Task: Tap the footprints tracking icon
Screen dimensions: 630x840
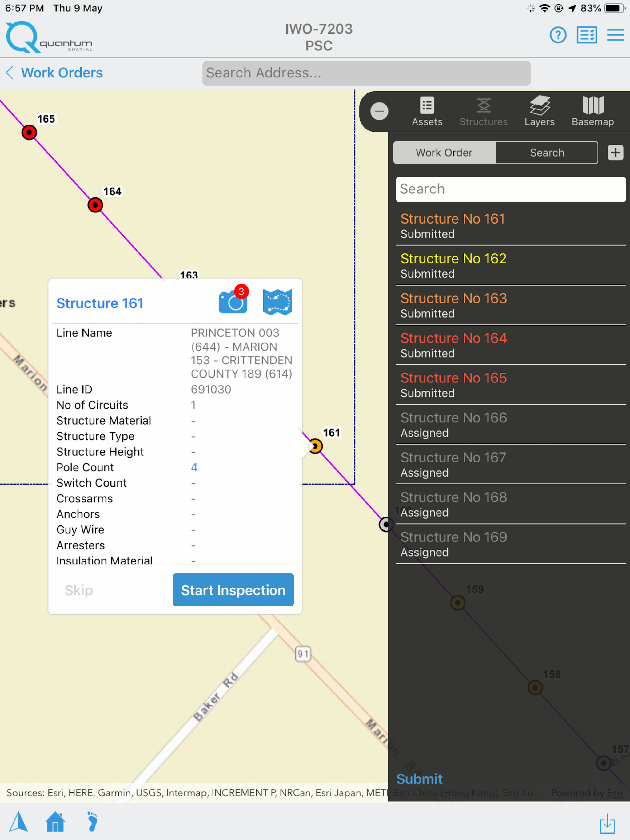Action: pyautogui.click(x=92, y=822)
